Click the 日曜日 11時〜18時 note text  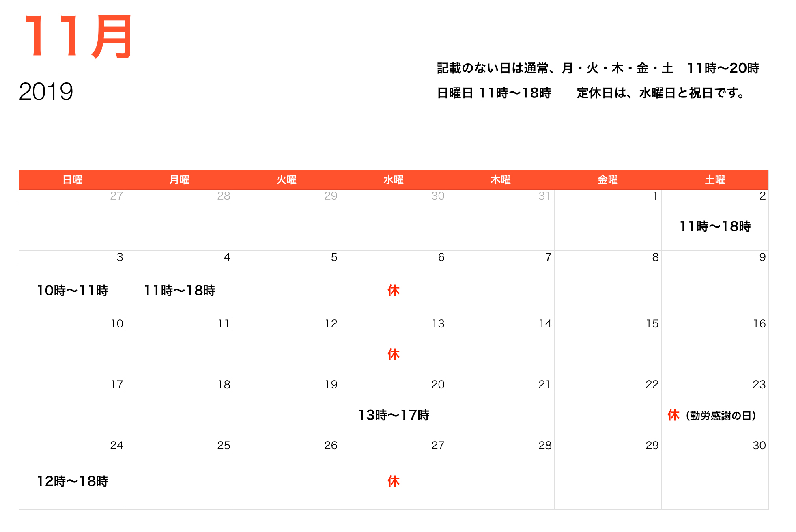[494, 93]
